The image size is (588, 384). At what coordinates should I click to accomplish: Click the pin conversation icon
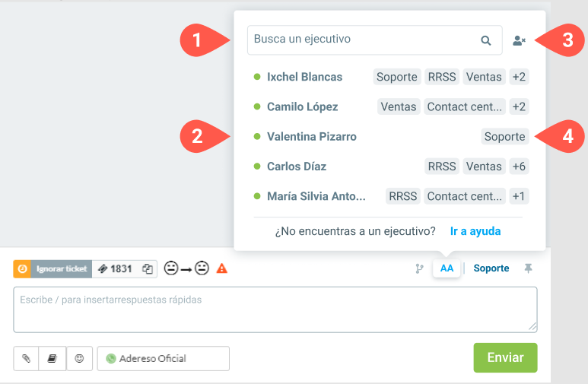point(527,268)
